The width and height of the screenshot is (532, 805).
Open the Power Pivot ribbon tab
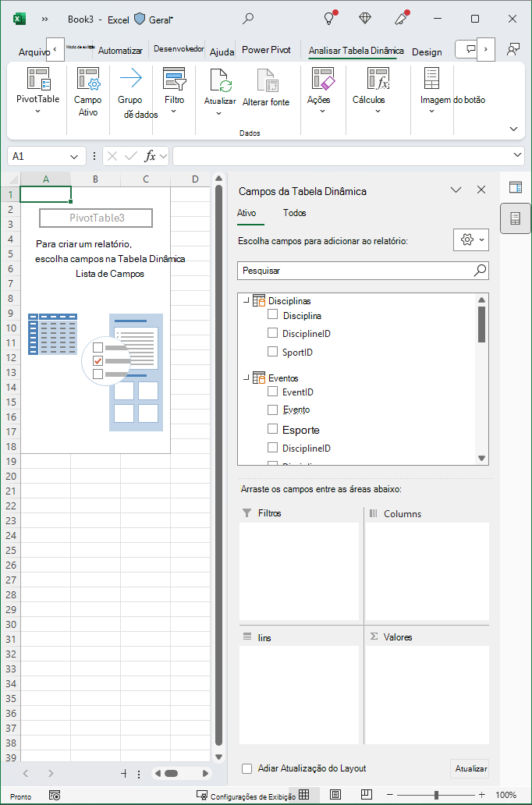tap(266, 50)
